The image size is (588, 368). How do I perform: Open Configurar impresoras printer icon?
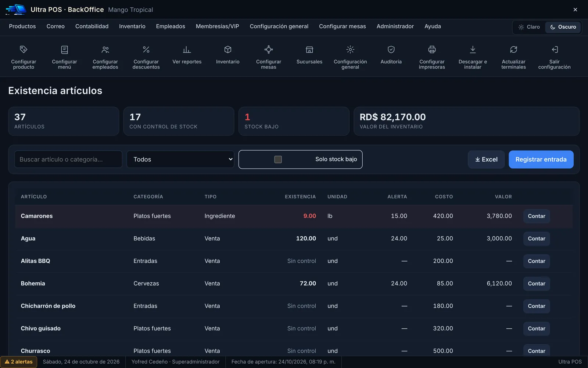432,50
